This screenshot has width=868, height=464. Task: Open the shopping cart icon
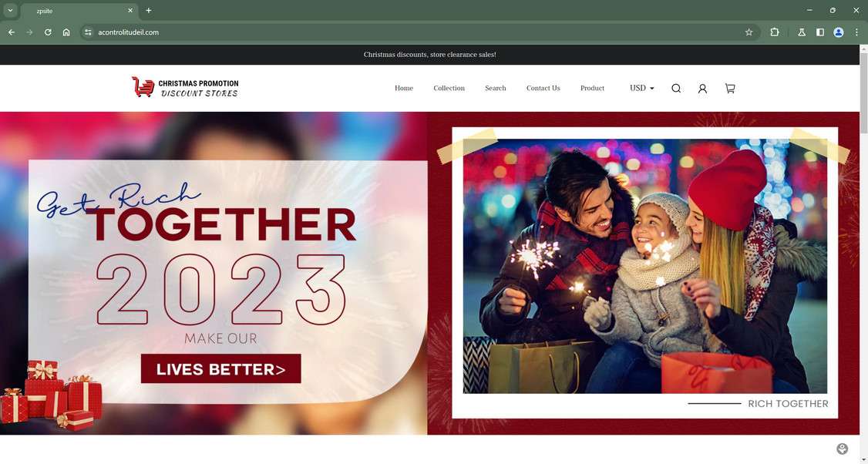[x=730, y=89]
